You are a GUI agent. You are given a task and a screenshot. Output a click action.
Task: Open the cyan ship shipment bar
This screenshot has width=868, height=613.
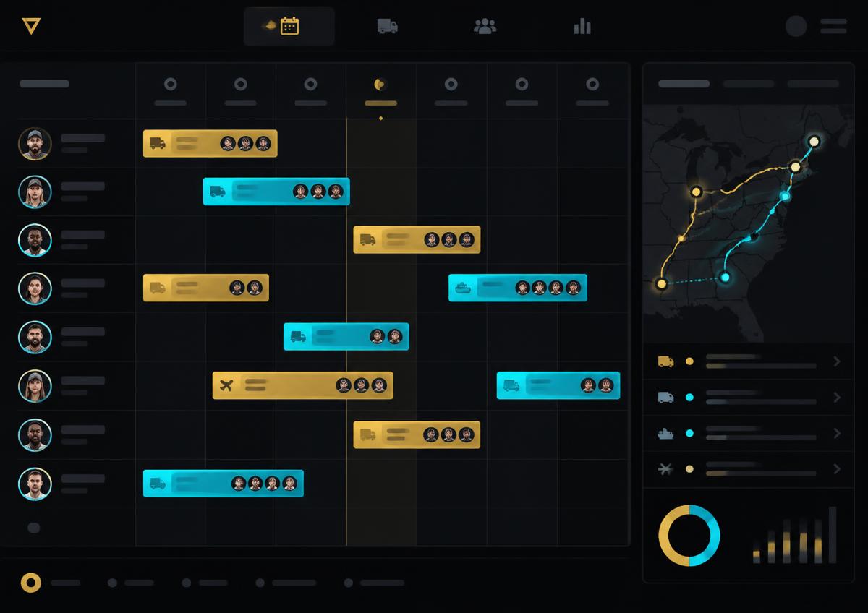pyautogui.click(x=518, y=288)
